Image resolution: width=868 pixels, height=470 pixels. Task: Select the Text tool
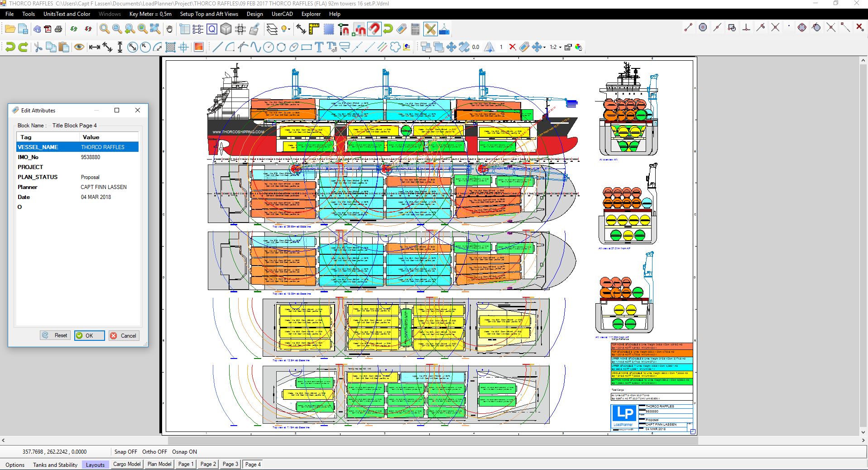pyautogui.click(x=318, y=47)
